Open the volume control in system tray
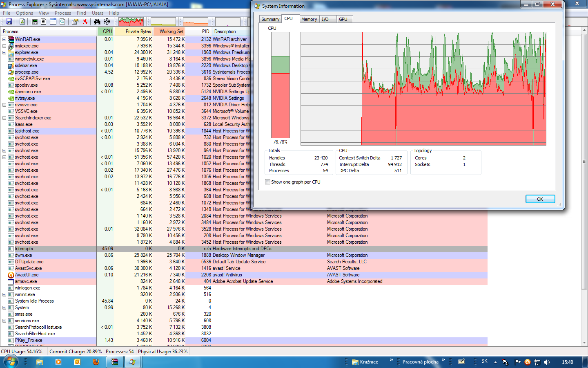588x368 pixels. point(547,362)
